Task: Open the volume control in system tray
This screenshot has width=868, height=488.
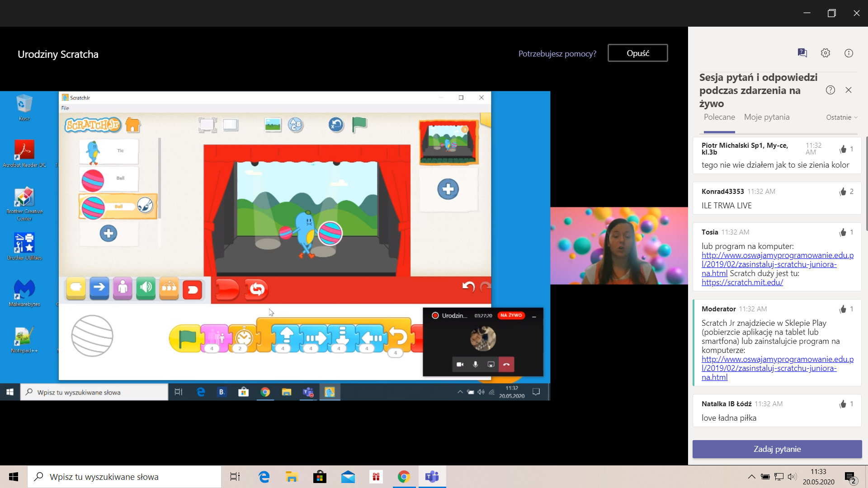Action: [792, 477]
